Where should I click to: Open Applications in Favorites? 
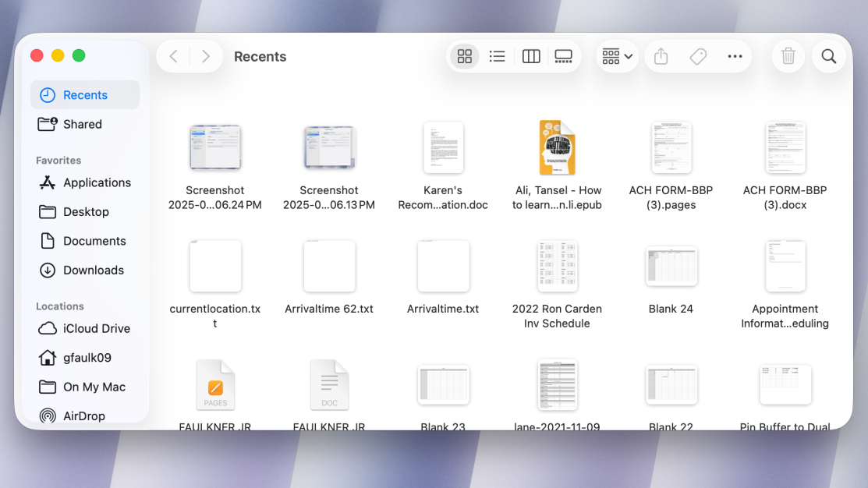[x=85, y=182]
